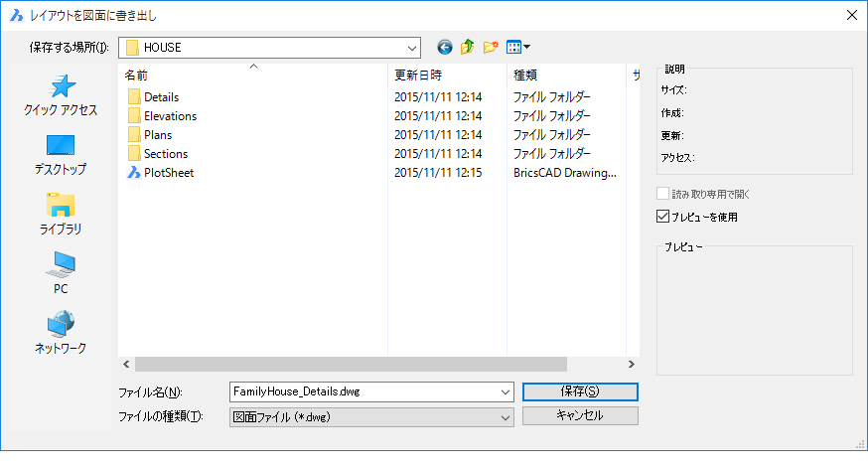Image resolution: width=868 pixels, height=467 pixels.
Task: Click the Elevations ファイル フォルダー type cell
Action: click(x=552, y=116)
